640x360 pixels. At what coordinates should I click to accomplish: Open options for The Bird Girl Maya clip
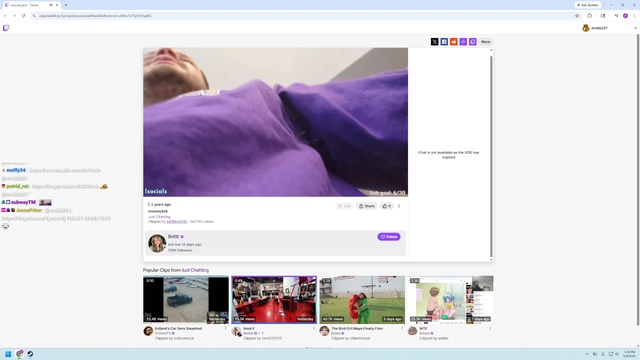[402, 328]
